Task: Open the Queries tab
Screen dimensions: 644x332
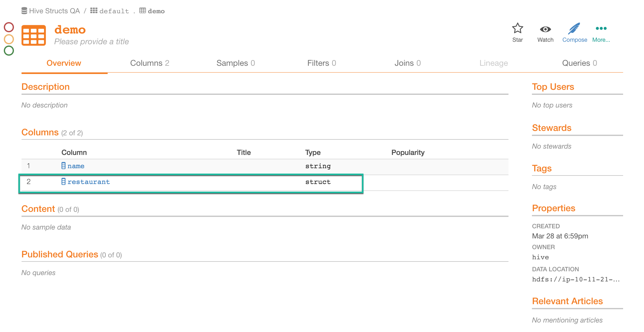Action: [579, 63]
